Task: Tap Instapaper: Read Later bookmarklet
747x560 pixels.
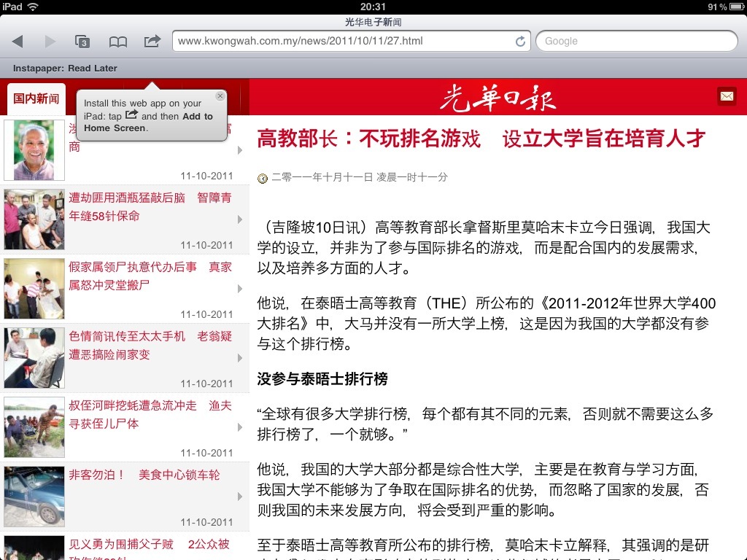Action: click(65, 68)
